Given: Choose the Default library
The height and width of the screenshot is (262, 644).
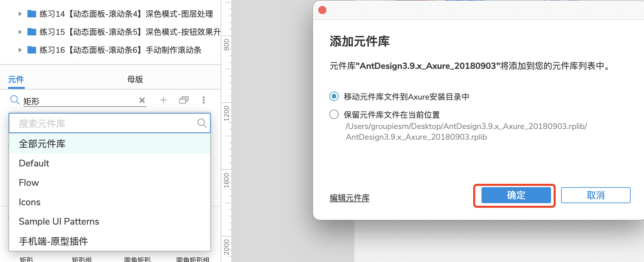Looking at the screenshot, I should [110, 163].
